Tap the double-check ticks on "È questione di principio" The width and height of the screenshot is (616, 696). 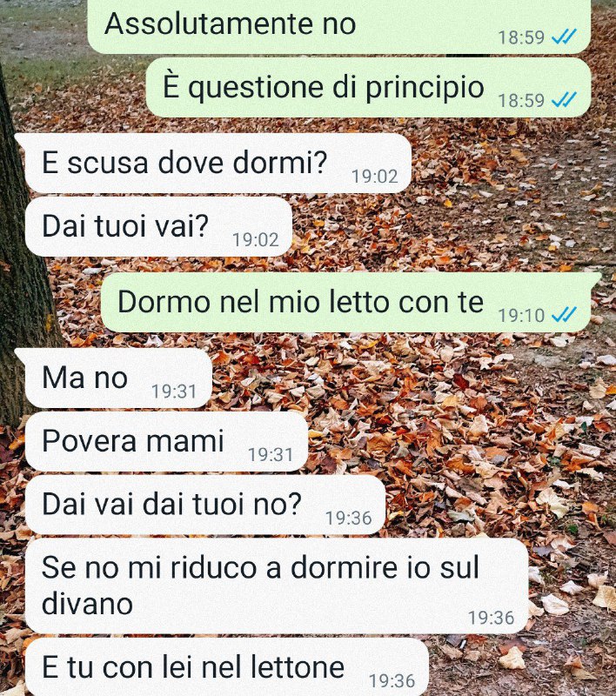[564, 99]
